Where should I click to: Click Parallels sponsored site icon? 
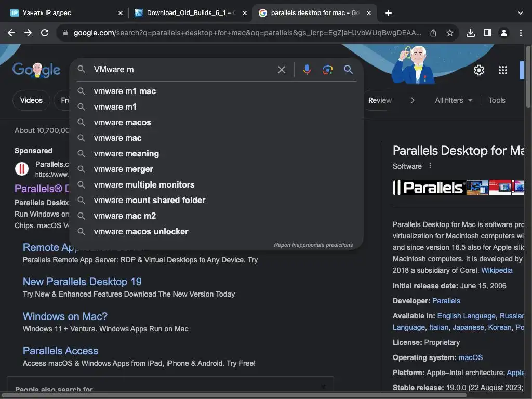pos(22,169)
